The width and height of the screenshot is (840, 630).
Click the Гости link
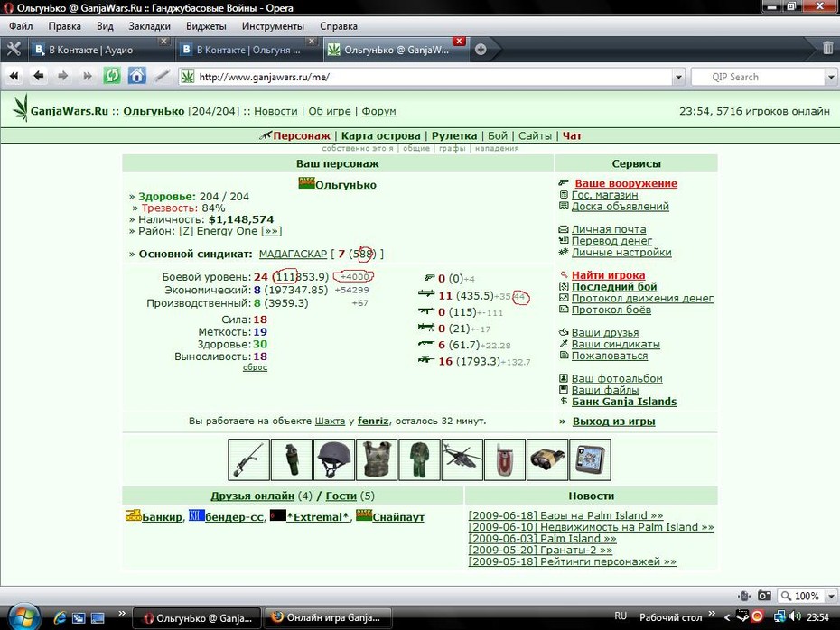click(x=341, y=496)
